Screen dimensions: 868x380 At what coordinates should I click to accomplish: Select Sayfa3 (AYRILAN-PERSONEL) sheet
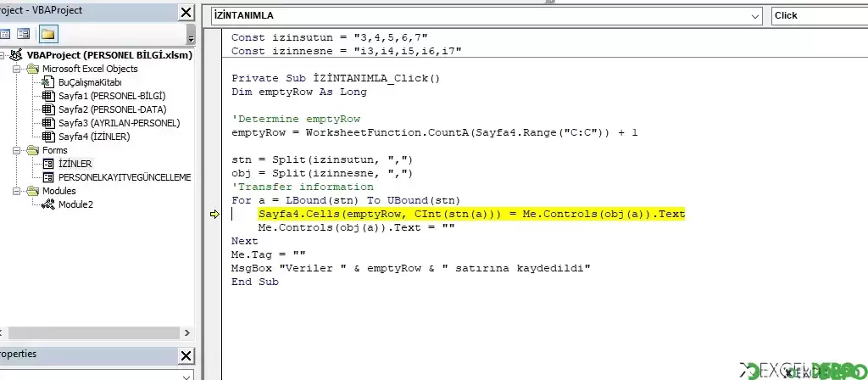[x=119, y=123]
